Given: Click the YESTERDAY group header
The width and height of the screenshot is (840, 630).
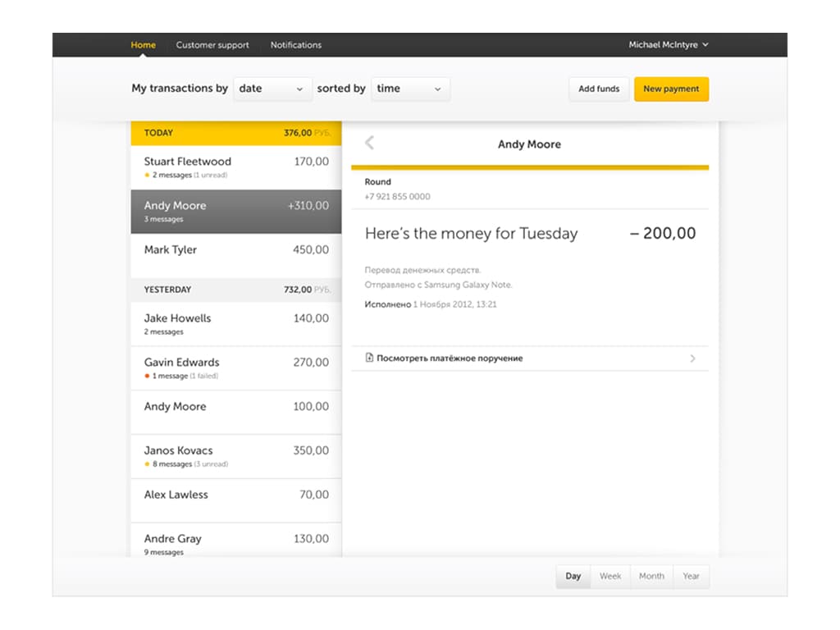Looking at the screenshot, I should [236, 290].
